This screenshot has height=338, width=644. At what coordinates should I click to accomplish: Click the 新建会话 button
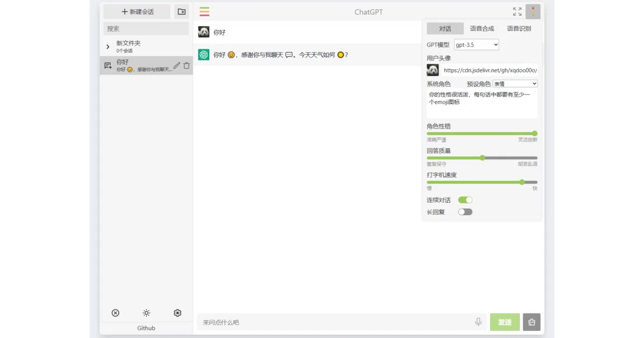137,12
